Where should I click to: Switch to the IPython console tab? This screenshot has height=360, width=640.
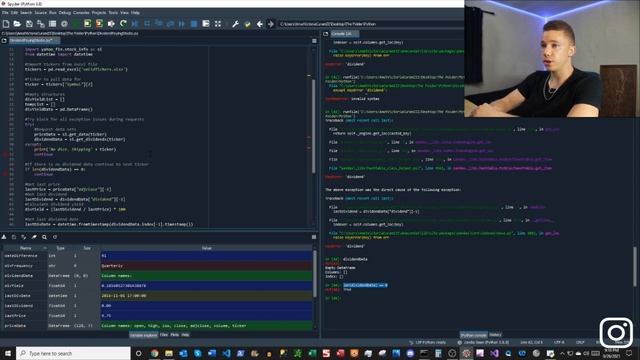click(x=473, y=335)
